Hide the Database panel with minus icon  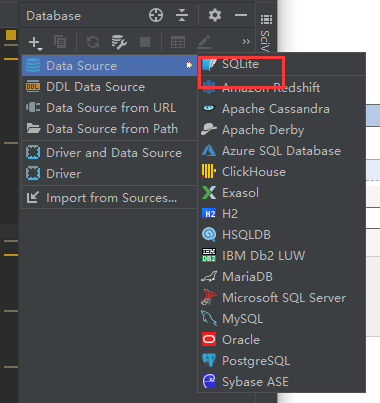[241, 15]
